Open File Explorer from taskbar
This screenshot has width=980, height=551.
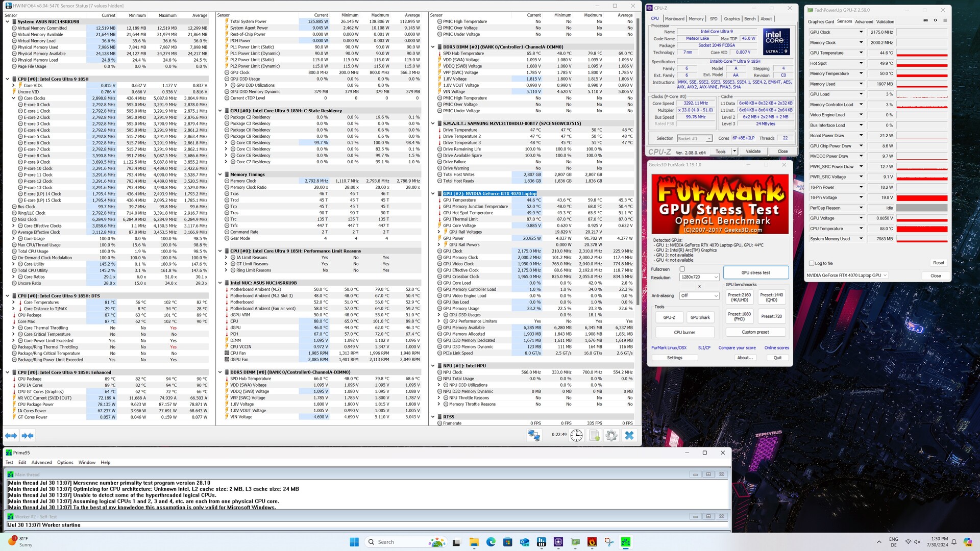[474, 542]
